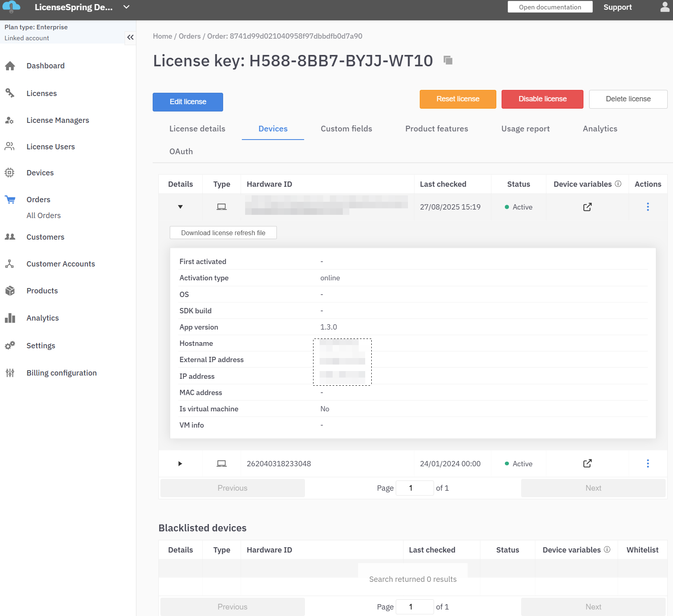Open the LicenseSpring account dropdown
Screen dimensions: 673x616
point(126,7)
